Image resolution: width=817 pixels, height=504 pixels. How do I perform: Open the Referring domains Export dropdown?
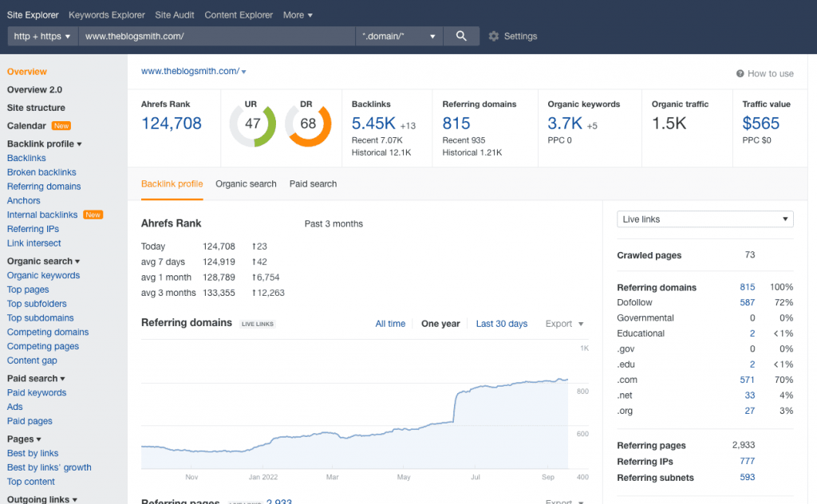click(564, 324)
